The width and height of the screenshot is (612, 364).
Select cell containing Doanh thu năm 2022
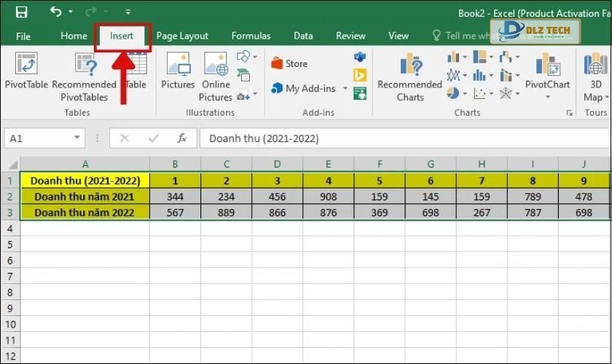[85, 212]
